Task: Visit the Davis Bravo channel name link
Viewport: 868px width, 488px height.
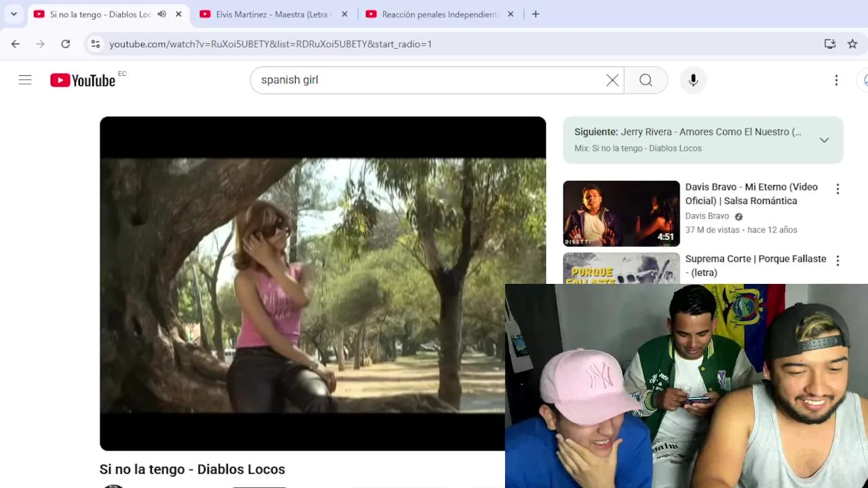Action: [707, 216]
